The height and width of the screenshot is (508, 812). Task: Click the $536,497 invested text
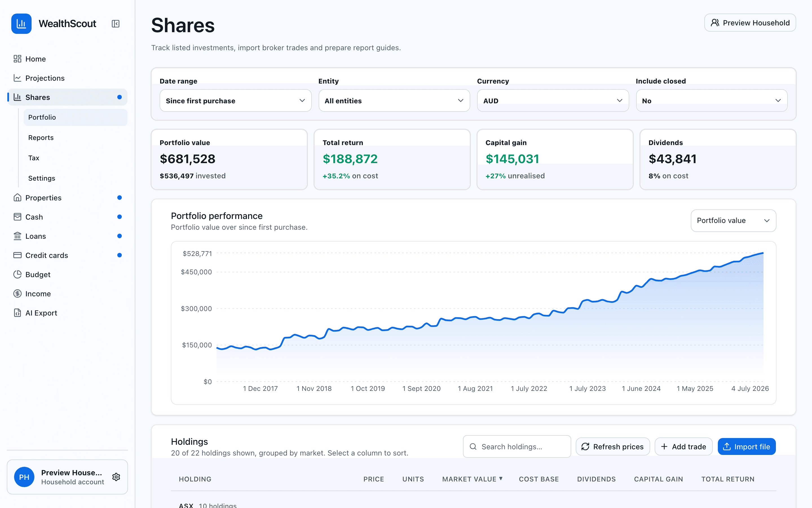193,176
